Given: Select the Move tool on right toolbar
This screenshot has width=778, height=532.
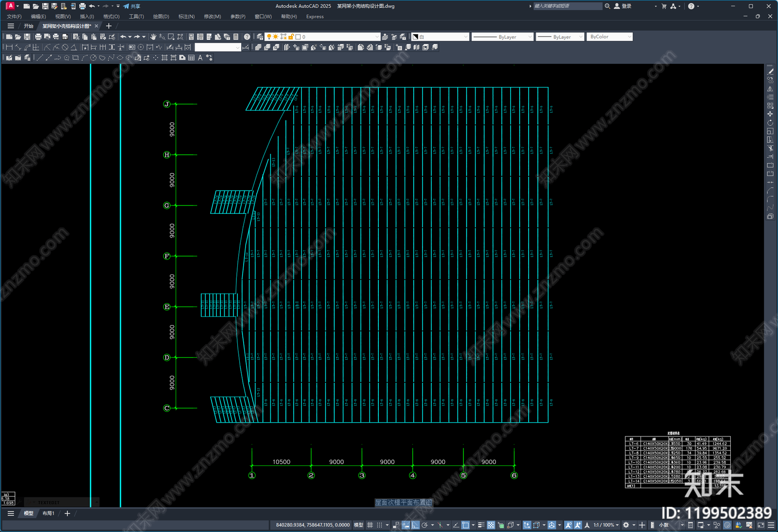Looking at the screenshot, I should coord(770,114).
